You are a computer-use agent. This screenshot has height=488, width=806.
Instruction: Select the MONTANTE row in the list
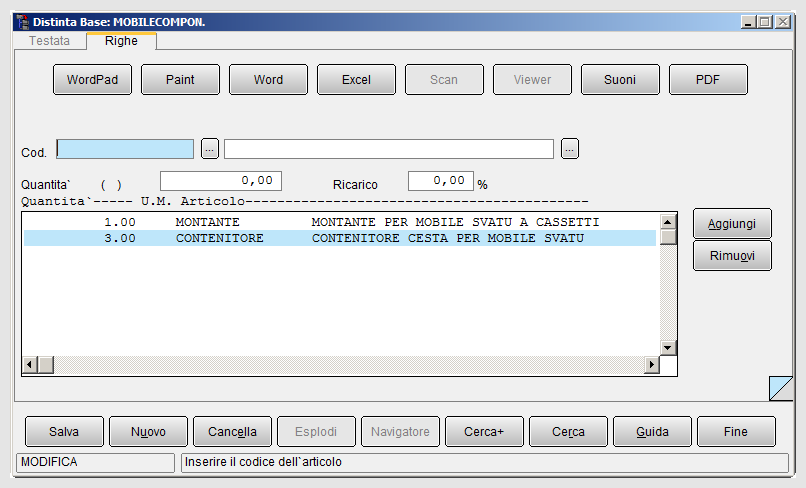(x=340, y=222)
